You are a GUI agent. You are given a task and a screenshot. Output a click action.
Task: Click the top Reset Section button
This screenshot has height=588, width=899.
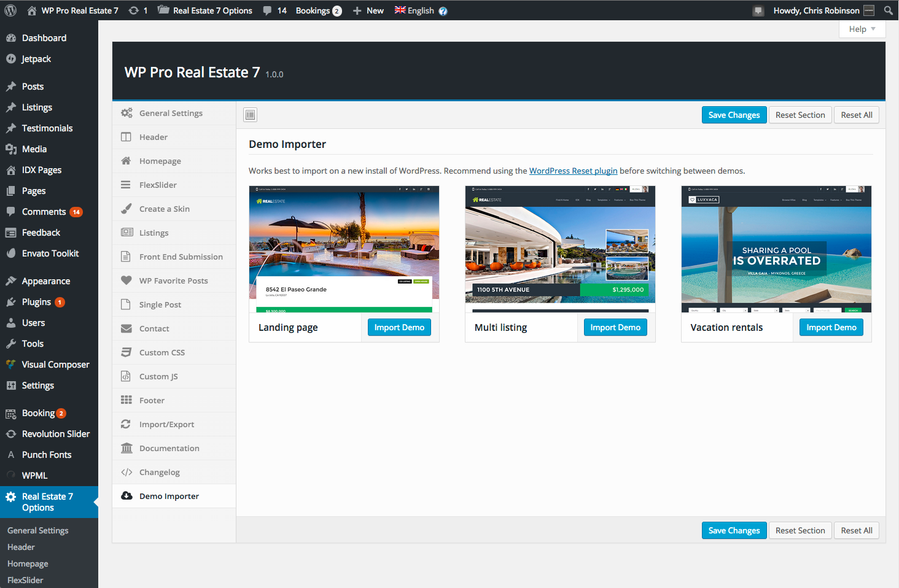pos(800,115)
